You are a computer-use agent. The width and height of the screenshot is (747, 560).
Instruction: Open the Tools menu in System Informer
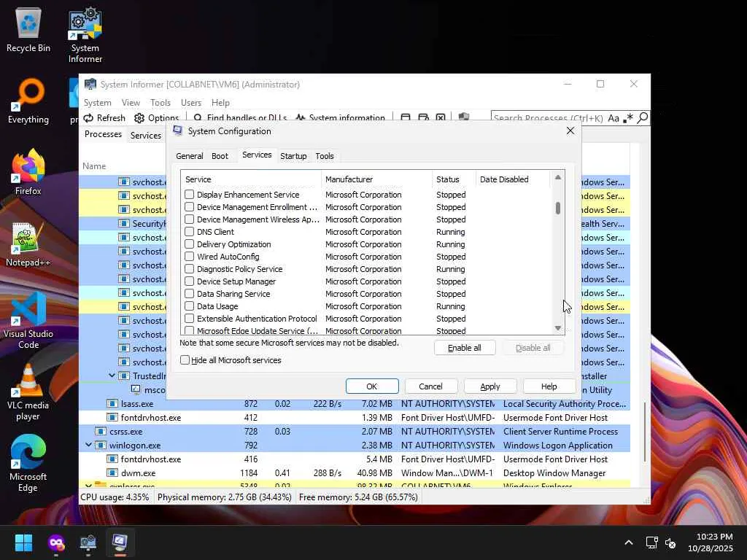tap(160, 102)
